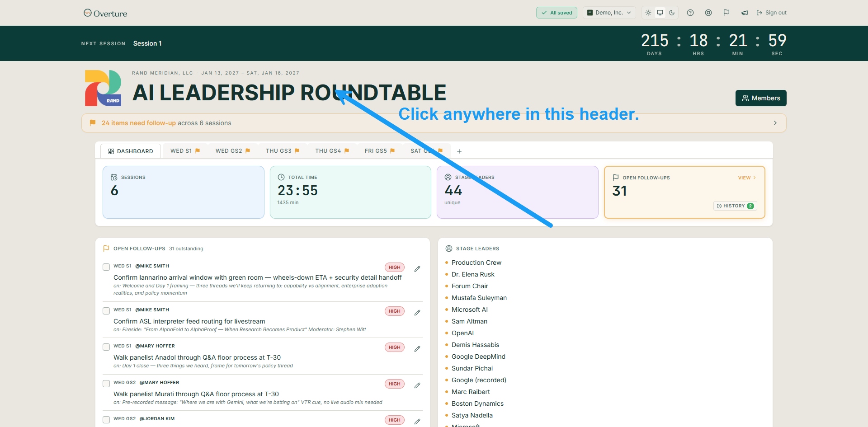This screenshot has width=868, height=427.
Task: Expand the 24 items need follow-up banner chevron
Action: pyautogui.click(x=775, y=123)
